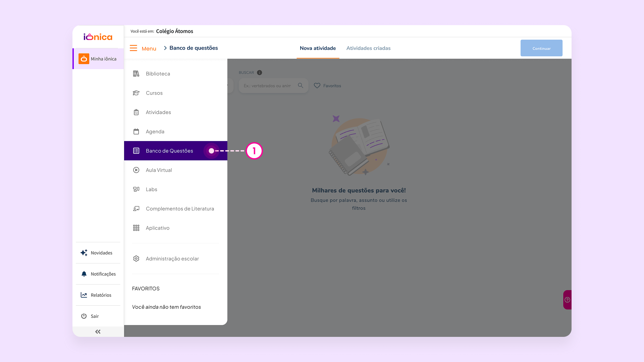Open Notificações link

pyautogui.click(x=103, y=274)
